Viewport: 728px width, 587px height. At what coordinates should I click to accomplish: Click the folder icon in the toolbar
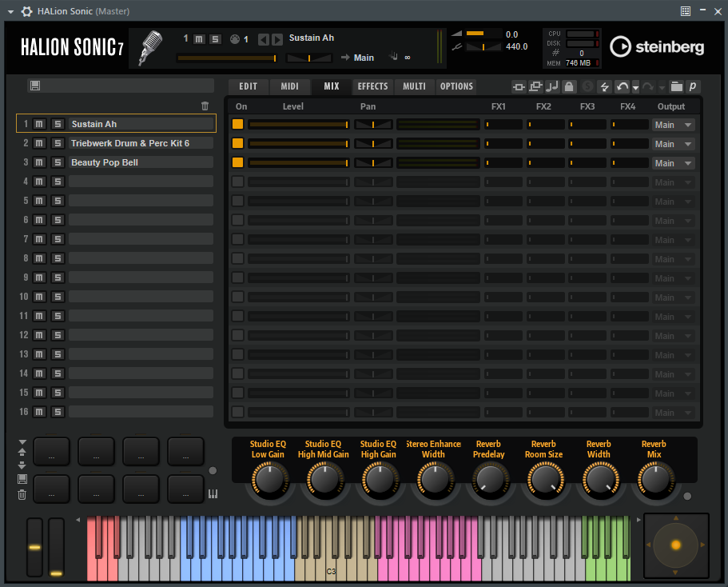coord(676,86)
